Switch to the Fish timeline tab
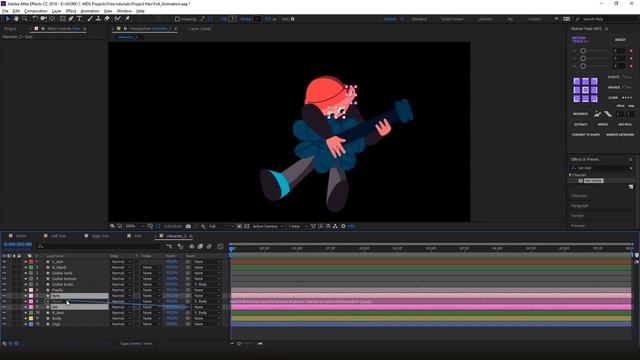 138,236
